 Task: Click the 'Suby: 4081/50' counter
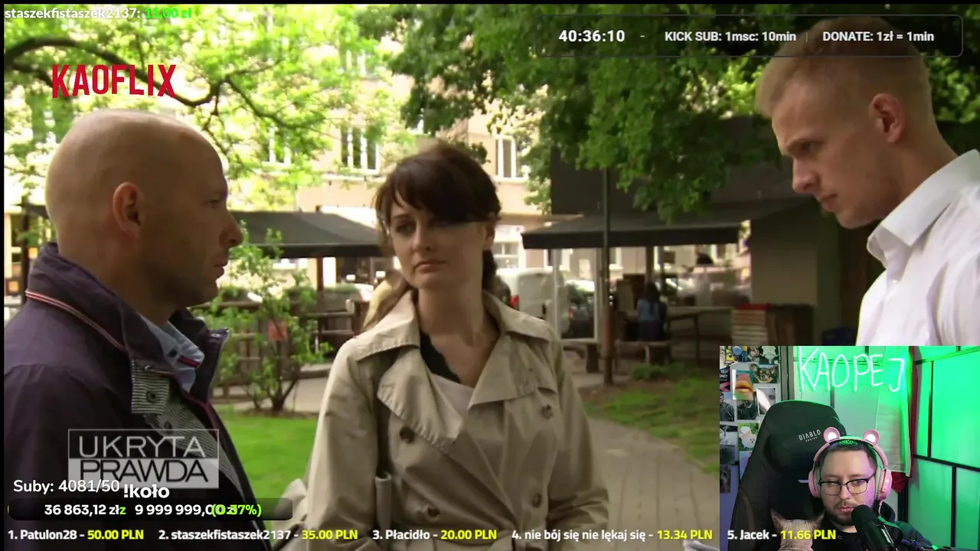click(x=67, y=486)
